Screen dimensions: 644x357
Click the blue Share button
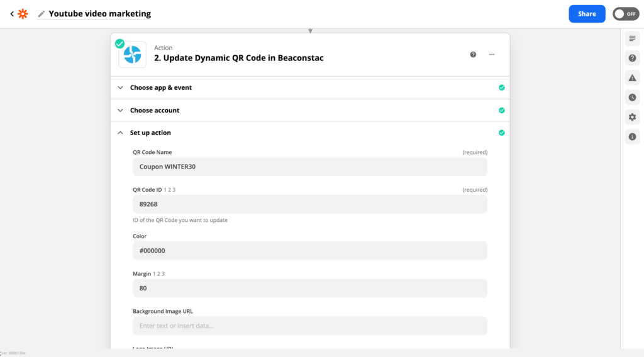(587, 14)
